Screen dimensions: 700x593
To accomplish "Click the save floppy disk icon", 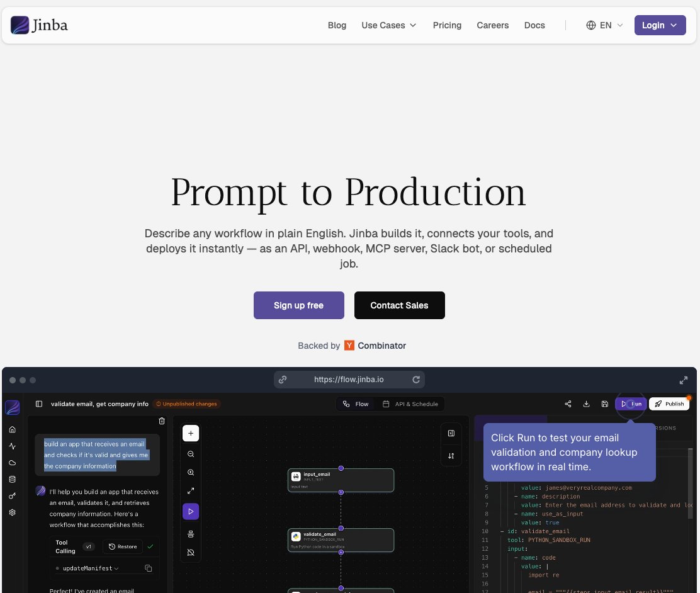I will point(605,404).
